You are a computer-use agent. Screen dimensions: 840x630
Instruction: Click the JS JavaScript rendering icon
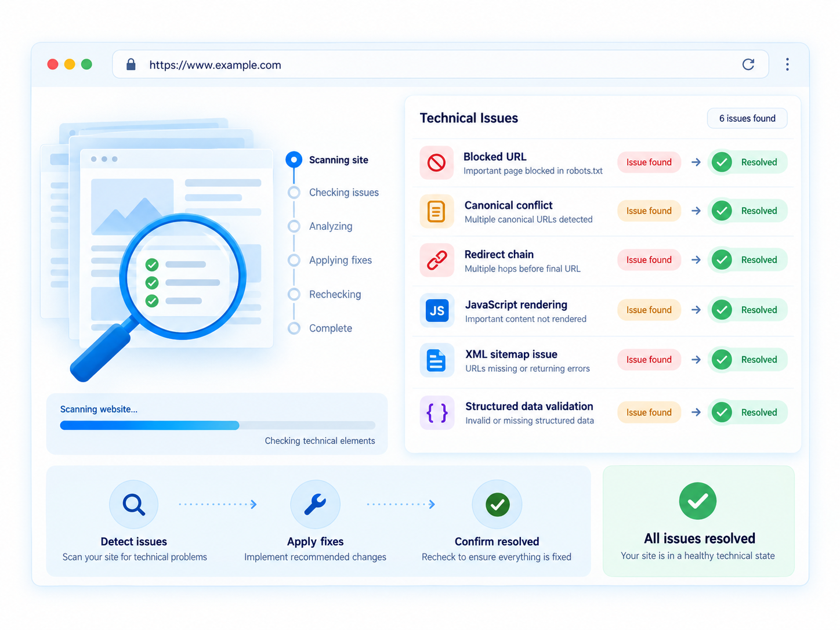point(436,310)
